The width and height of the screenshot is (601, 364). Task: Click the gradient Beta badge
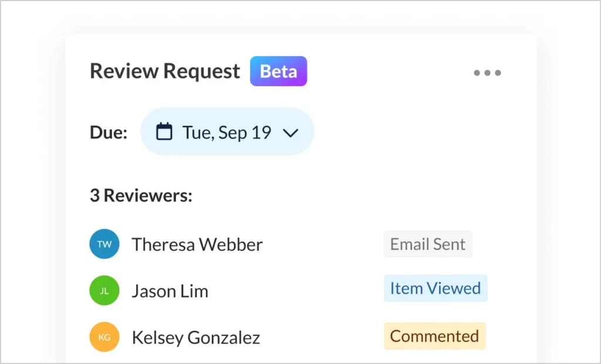click(278, 72)
